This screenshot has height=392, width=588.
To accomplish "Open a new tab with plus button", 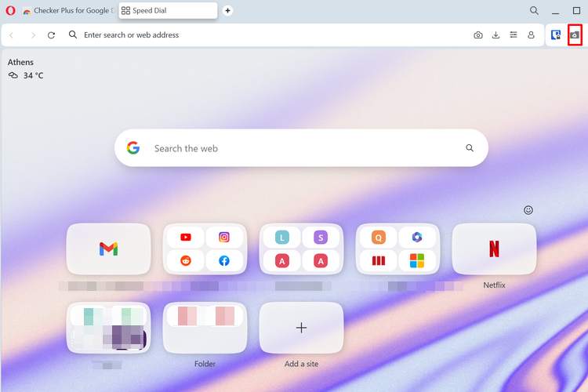I will (x=227, y=10).
